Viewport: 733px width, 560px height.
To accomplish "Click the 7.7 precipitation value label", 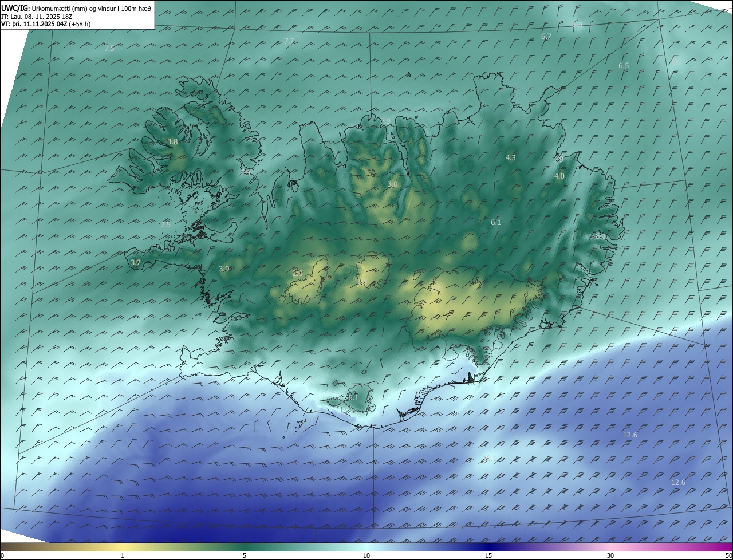I will (289, 41).
